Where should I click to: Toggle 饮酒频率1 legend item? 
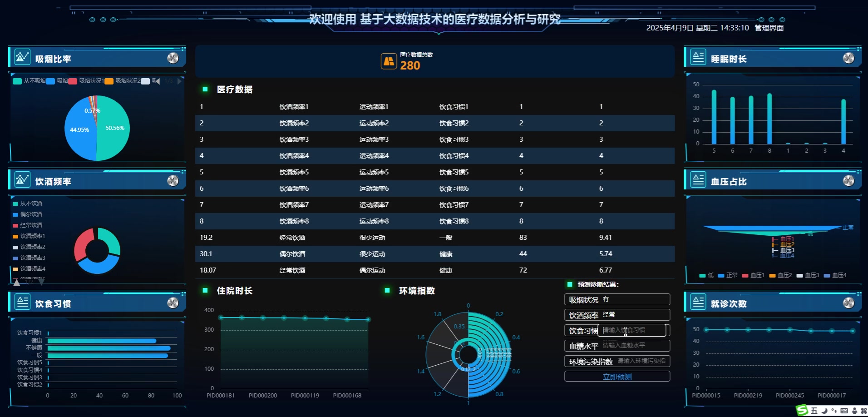click(x=29, y=236)
